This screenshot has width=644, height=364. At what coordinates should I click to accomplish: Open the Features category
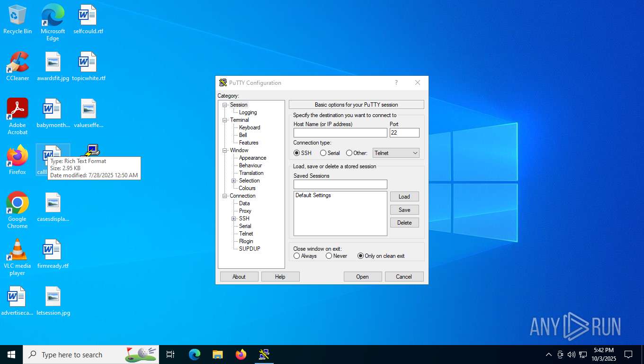pos(249,143)
